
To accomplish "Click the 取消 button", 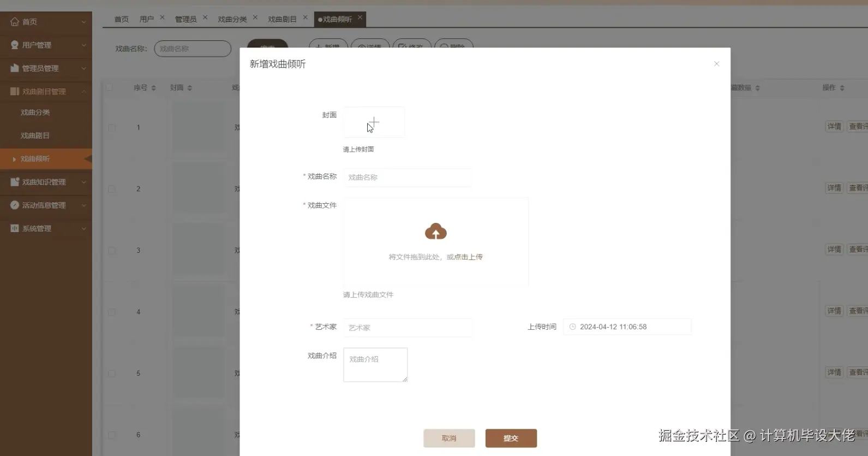I will point(449,438).
